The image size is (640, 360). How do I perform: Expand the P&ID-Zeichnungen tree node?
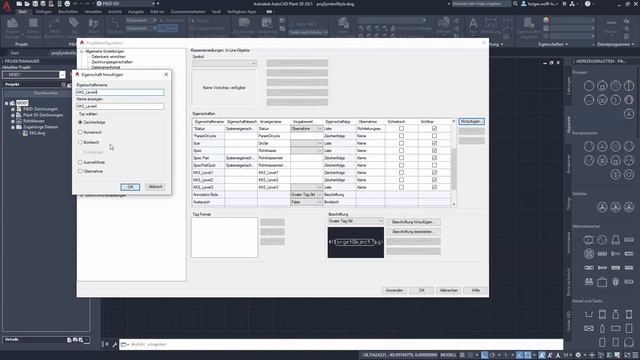pos(13,109)
